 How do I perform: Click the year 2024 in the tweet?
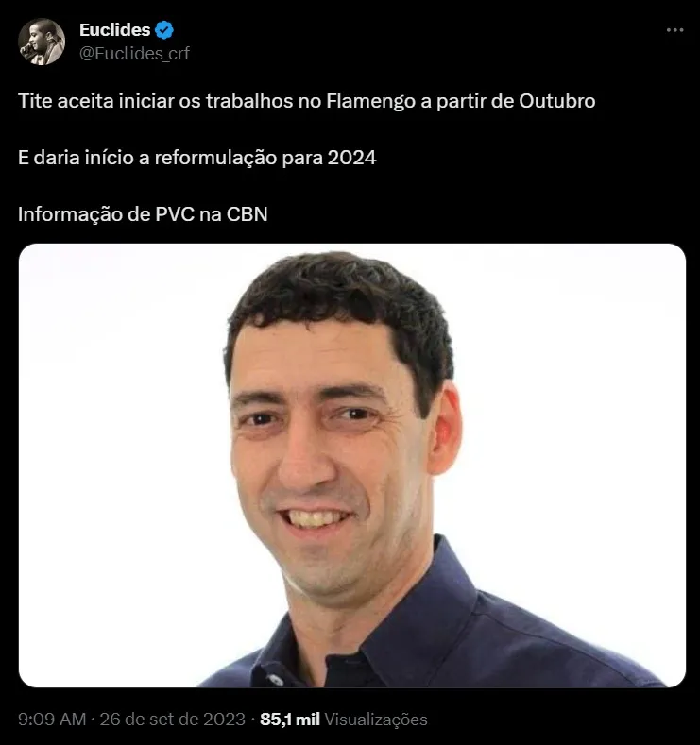[x=351, y=158]
